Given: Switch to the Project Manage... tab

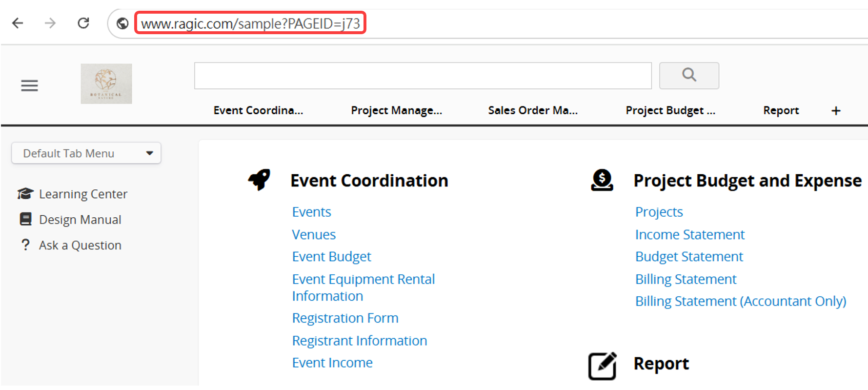Looking at the screenshot, I should click(396, 110).
